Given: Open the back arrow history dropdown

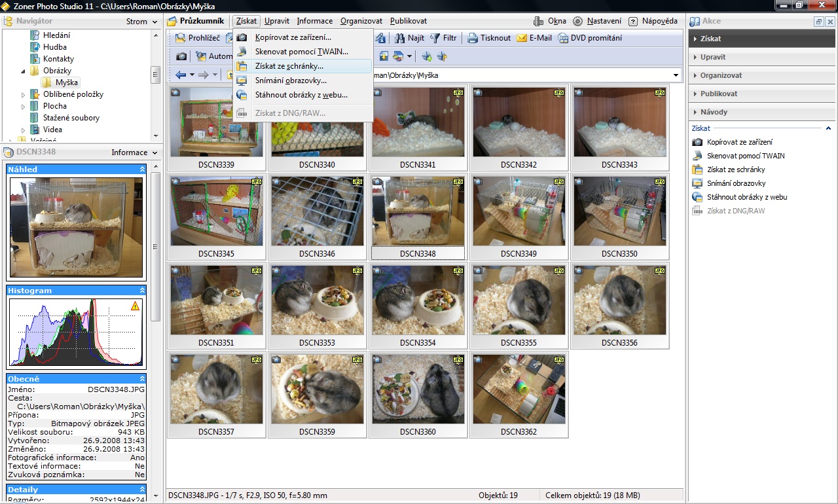Looking at the screenshot, I should point(192,75).
